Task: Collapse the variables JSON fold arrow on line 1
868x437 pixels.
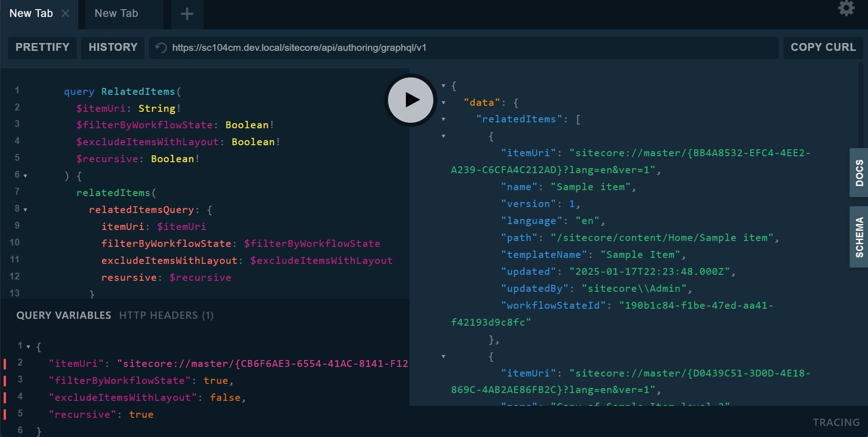Action: [28, 347]
